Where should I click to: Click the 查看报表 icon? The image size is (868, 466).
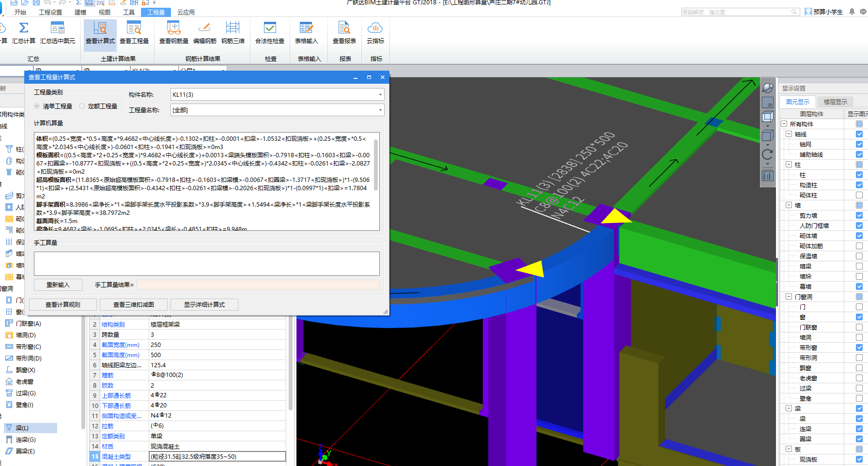[344, 28]
